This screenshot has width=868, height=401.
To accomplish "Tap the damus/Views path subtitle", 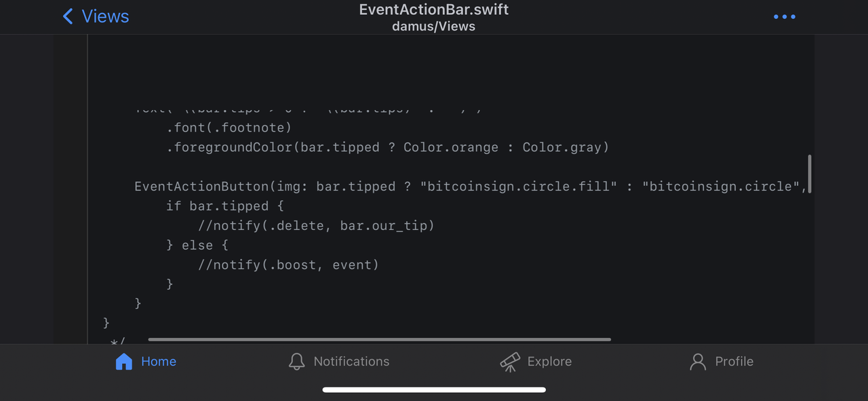I will click(x=434, y=26).
